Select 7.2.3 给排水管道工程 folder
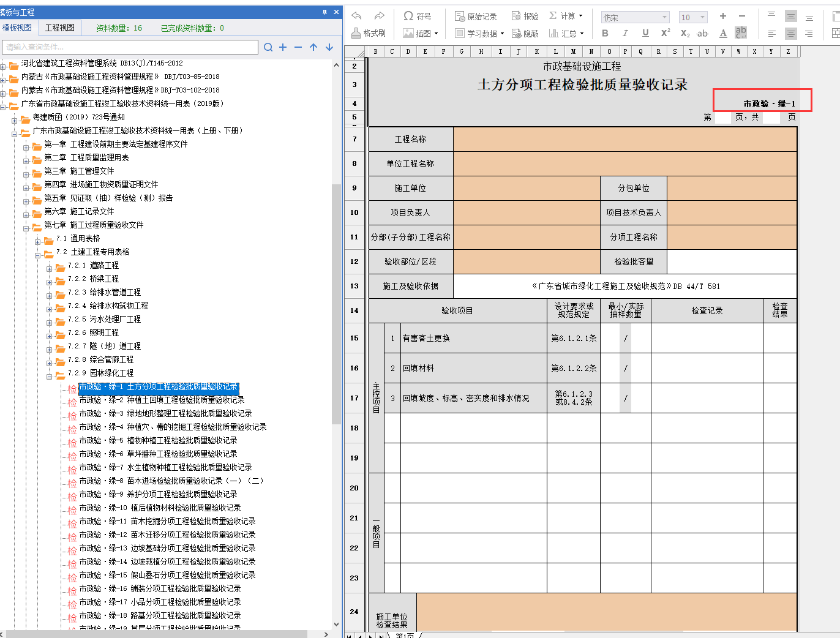This screenshot has height=638, width=840. (x=104, y=292)
